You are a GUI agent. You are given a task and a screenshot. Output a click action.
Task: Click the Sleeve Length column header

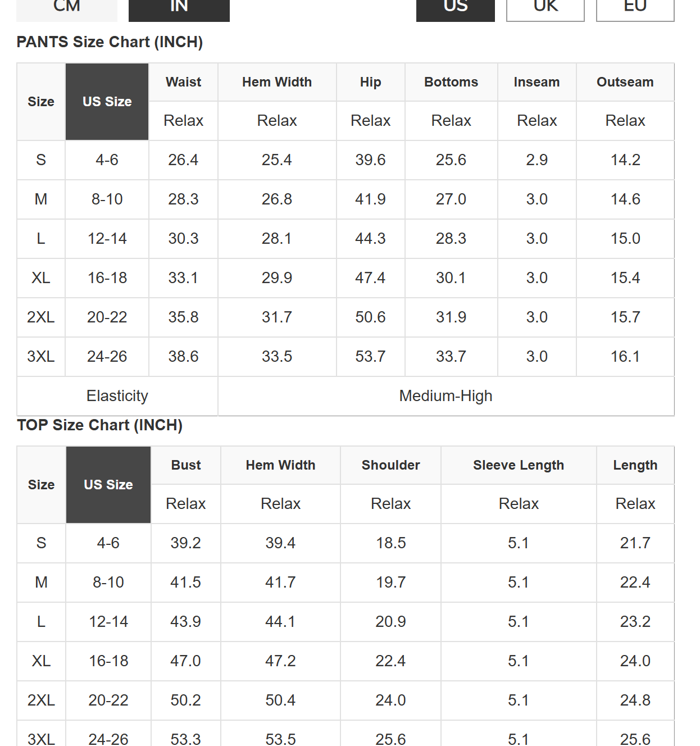point(519,465)
